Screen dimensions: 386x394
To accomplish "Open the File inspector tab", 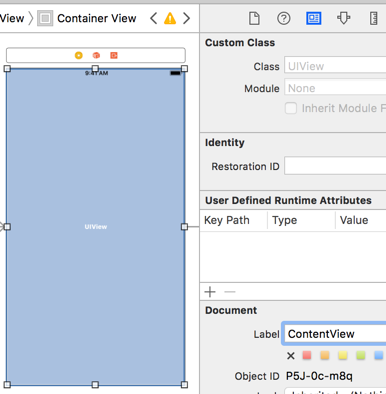I will coord(254,18).
